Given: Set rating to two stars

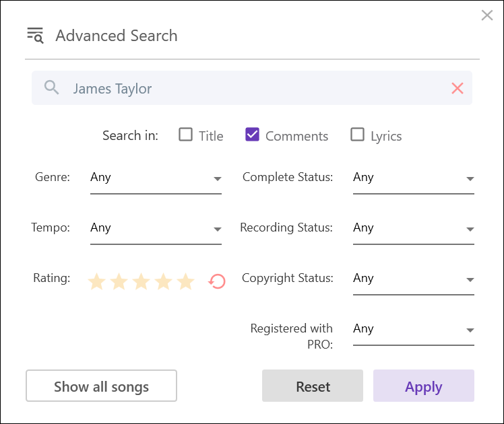Looking at the screenshot, I should click(119, 281).
